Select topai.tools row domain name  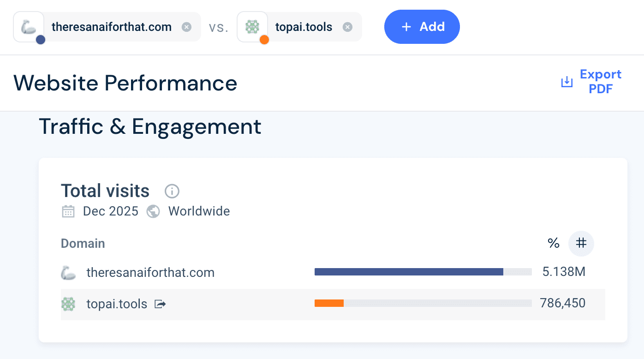117,304
